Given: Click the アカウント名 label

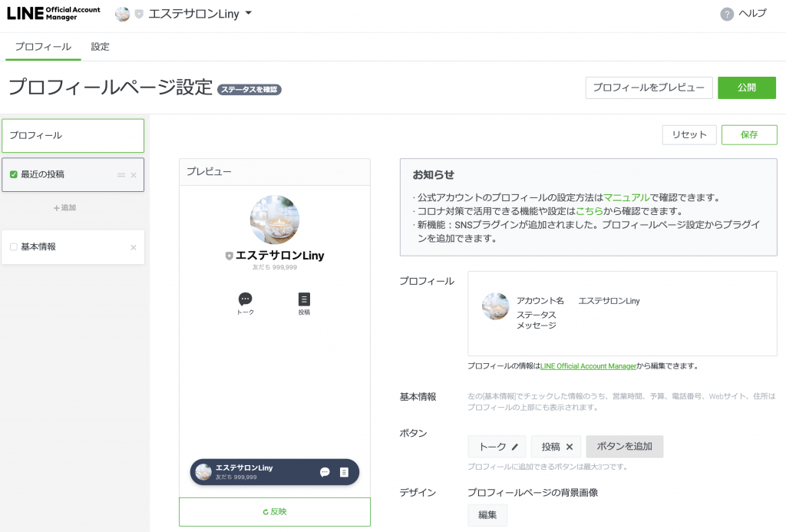Looking at the screenshot, I should pyautogui.click(x=540, y=301).
